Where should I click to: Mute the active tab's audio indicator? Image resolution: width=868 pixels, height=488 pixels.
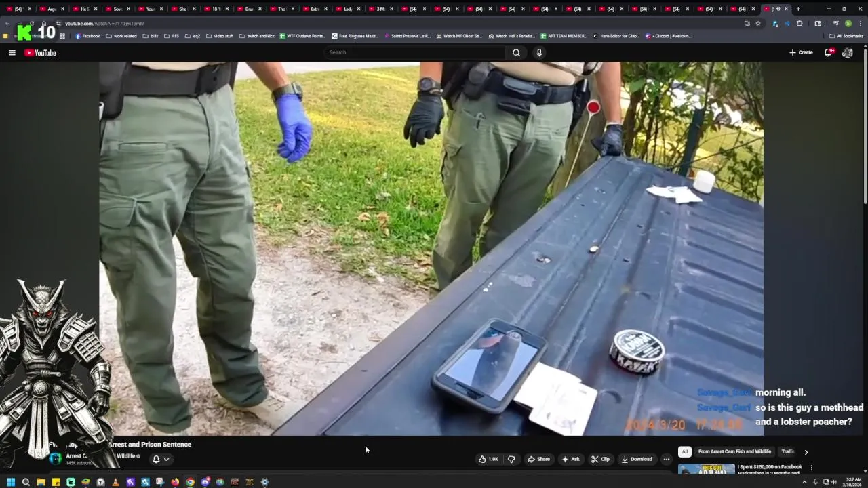tap(777, 9)
